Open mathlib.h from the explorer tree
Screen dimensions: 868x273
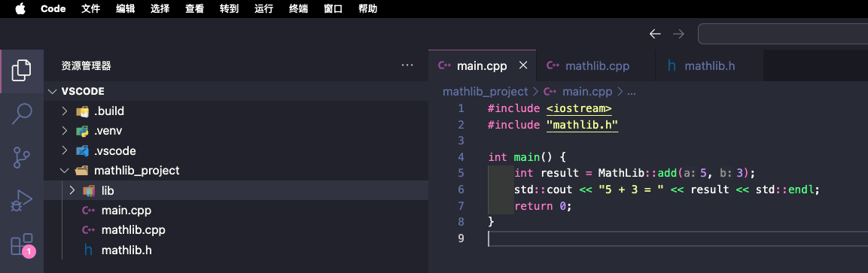click(126, 250)
